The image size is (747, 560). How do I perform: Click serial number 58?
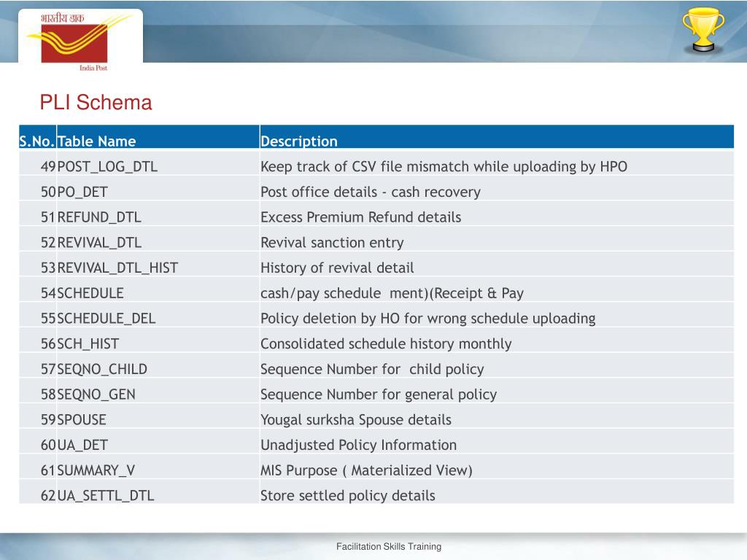[48, 394]
